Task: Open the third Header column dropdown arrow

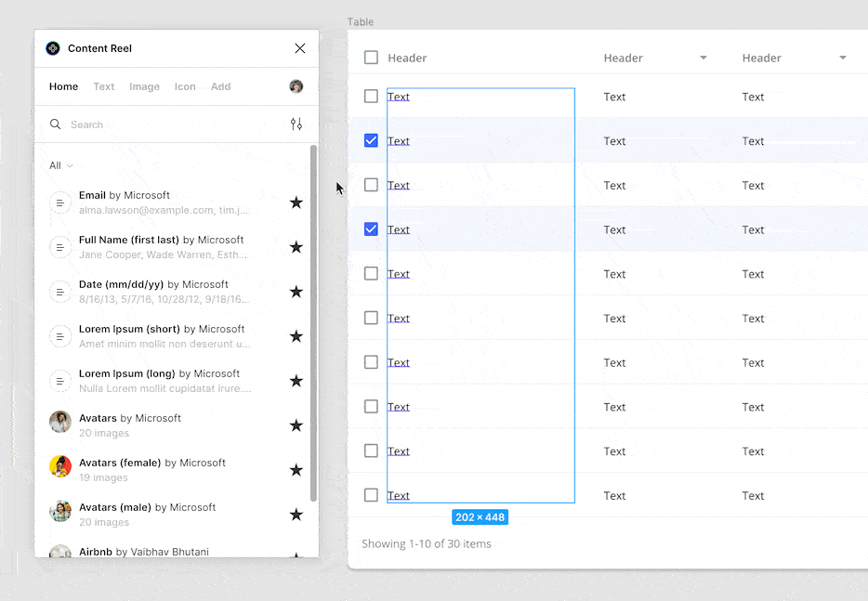Action: (843, 58)
